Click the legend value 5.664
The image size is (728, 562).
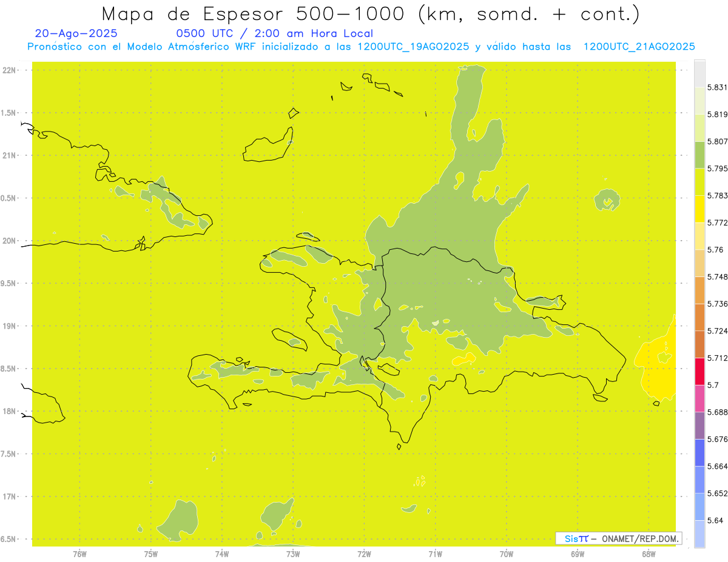tap(718, 466)
